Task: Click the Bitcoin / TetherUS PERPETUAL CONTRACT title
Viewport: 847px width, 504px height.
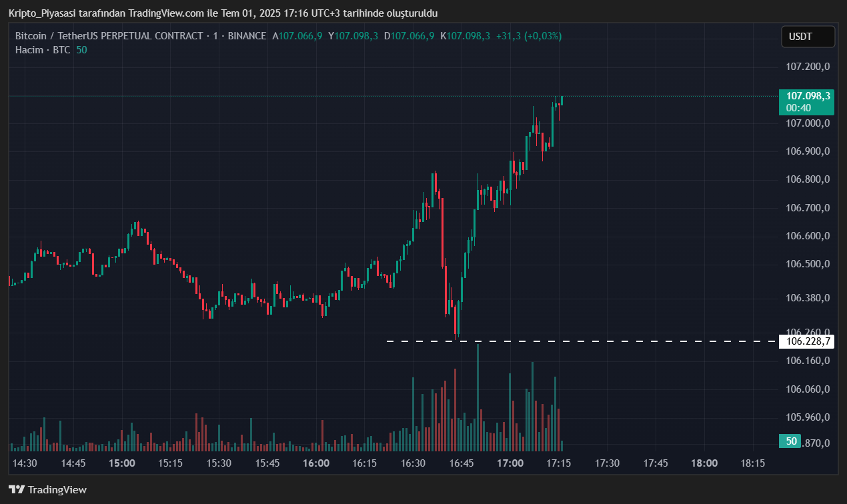Action: tap(109, 36)
